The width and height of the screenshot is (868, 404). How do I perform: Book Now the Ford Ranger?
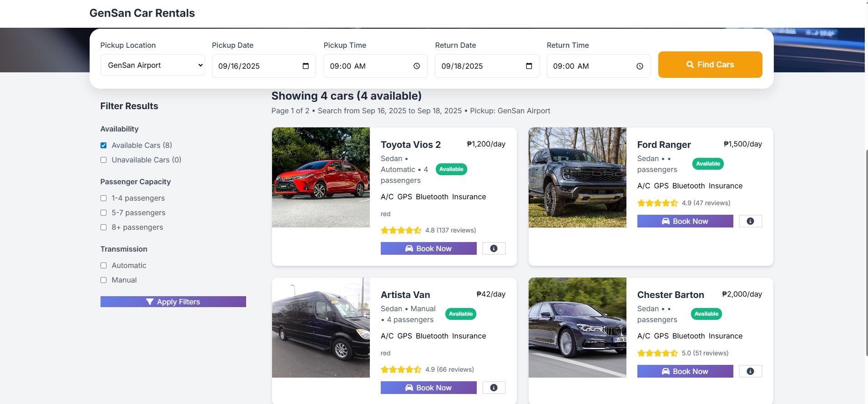pos(685,221)
